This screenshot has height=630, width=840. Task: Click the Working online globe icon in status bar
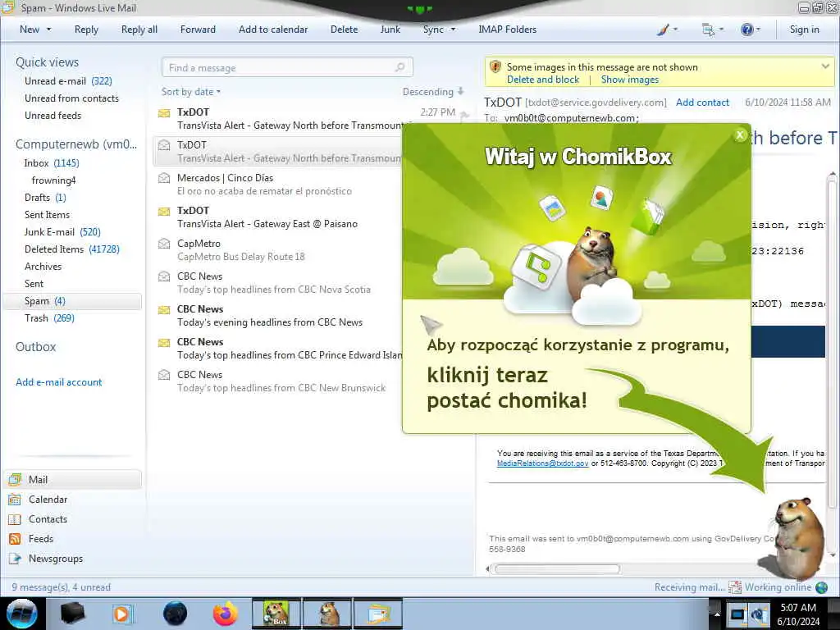point(821,587)
